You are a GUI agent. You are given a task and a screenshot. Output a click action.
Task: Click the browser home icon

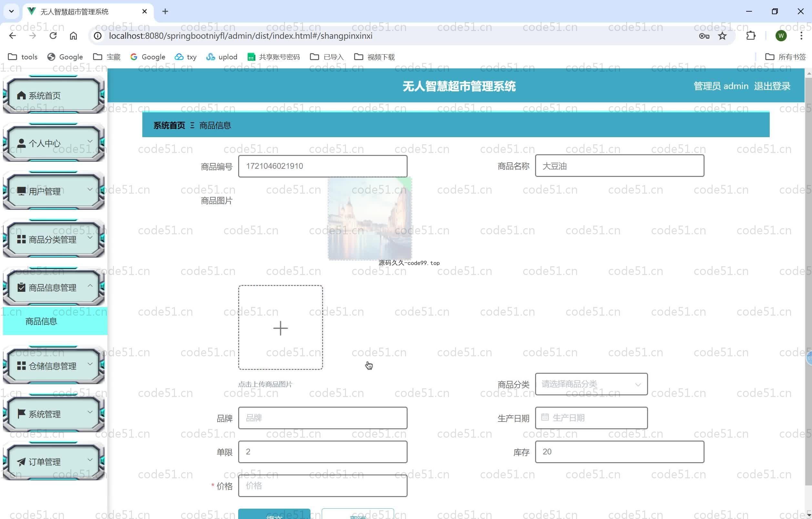pyautogui.click(x=73, y=36)
